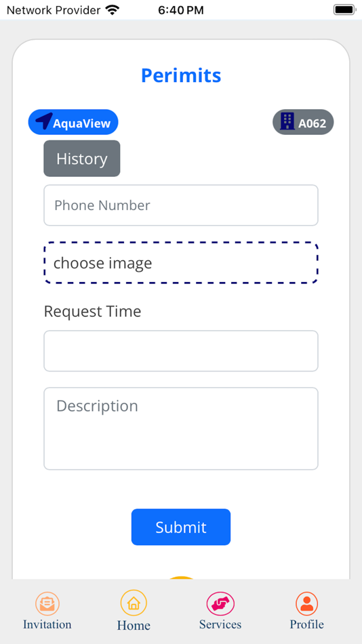The image size is (362, 644).
Task: Go to the Profile tab label
Action: point(306,624)
